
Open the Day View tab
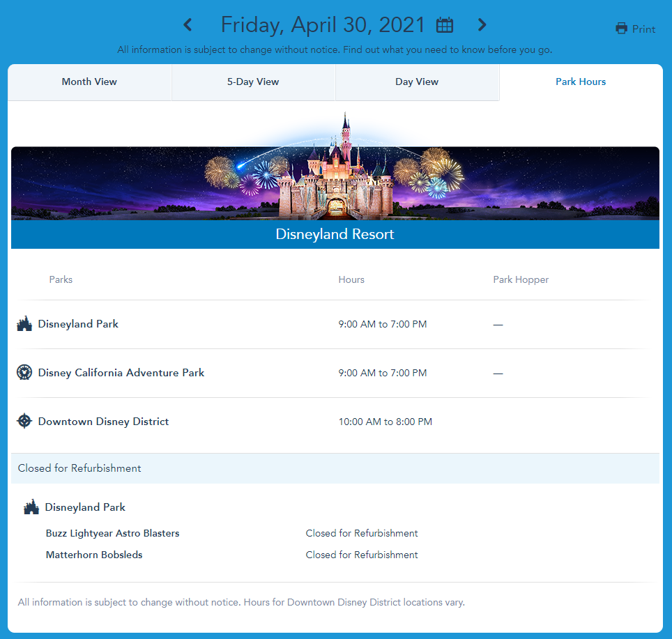(417, 82)
